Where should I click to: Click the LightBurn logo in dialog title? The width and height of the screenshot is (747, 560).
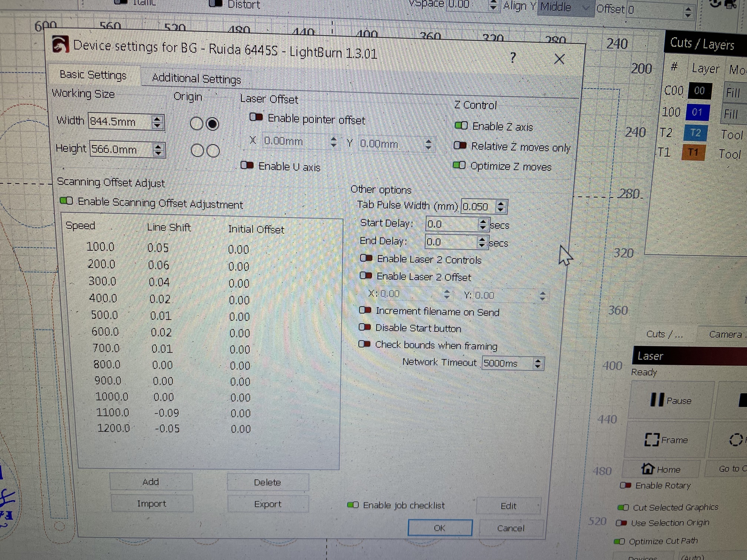pyautogui.click(x=60, y=44)
